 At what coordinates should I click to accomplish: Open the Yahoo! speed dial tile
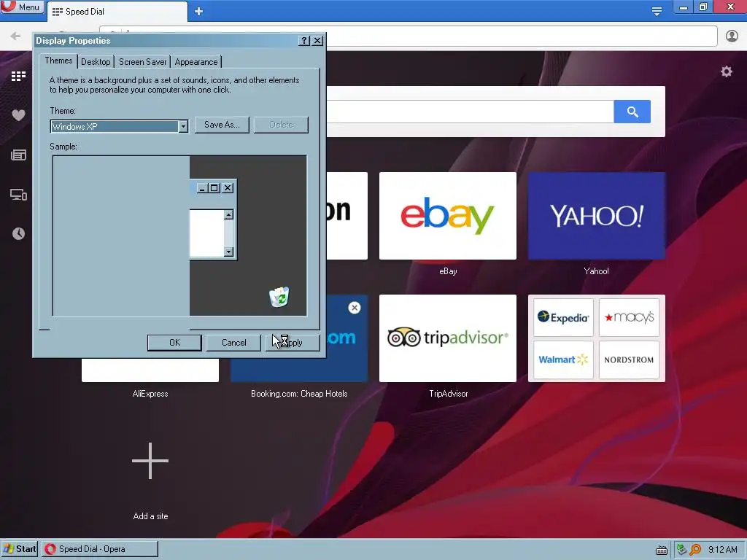pyautogui.click(x=597, y=216)
